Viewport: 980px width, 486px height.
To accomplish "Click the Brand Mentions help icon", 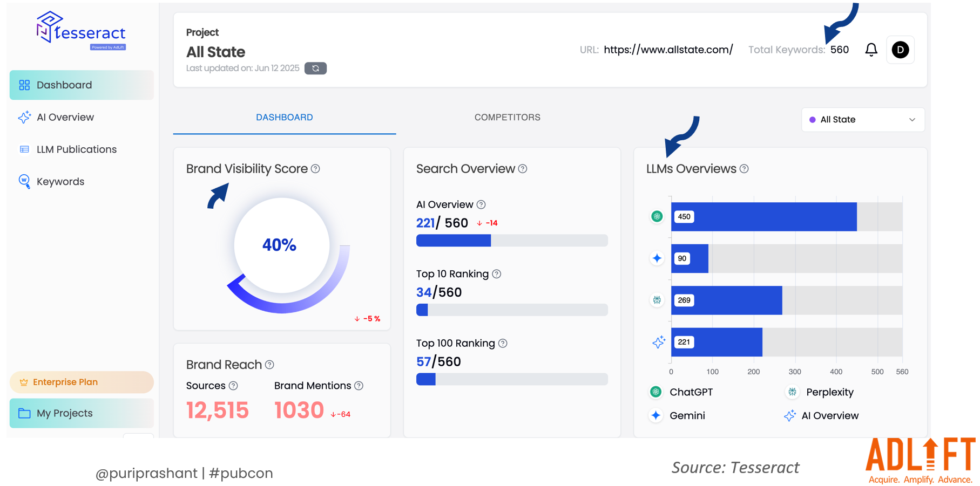I will (x=359, y=386).
